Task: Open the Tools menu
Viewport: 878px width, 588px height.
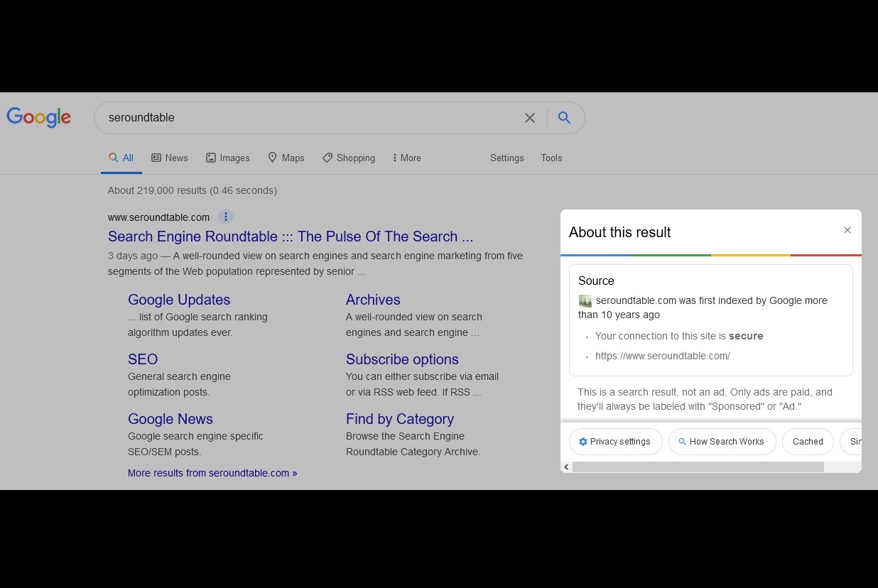Action: point(551,158)
